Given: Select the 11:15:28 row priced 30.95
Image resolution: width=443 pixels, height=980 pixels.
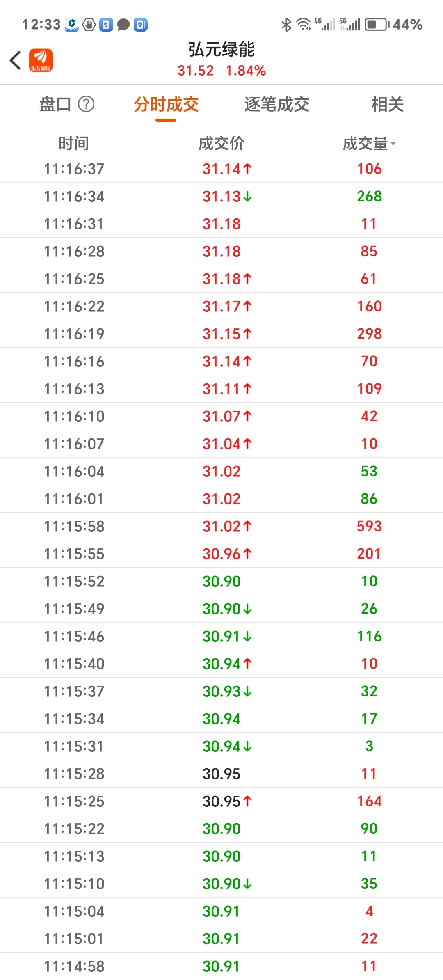Looking at the screenshot, I should pyautogui.click(x=221, y=774).
